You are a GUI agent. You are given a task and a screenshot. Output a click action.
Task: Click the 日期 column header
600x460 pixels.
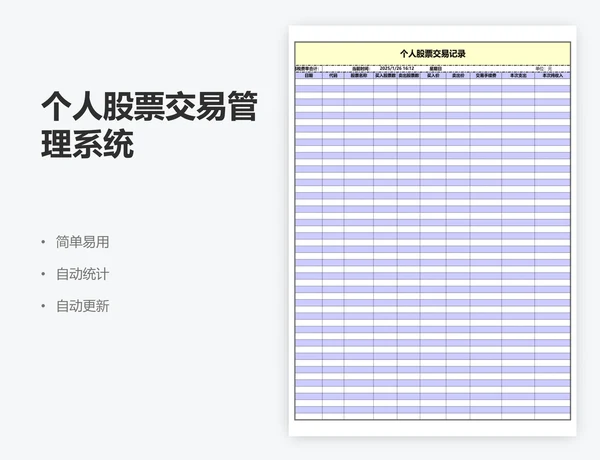click(308, 76)
